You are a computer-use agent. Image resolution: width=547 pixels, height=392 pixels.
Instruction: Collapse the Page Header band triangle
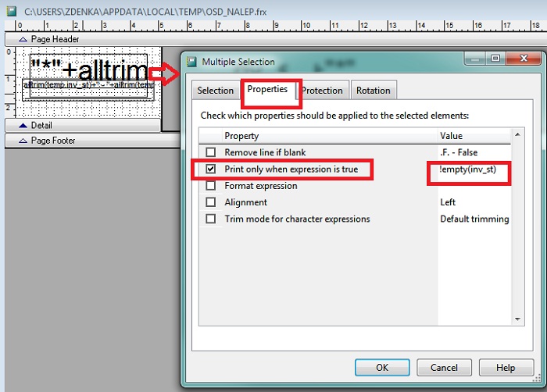tap(23, 39)
